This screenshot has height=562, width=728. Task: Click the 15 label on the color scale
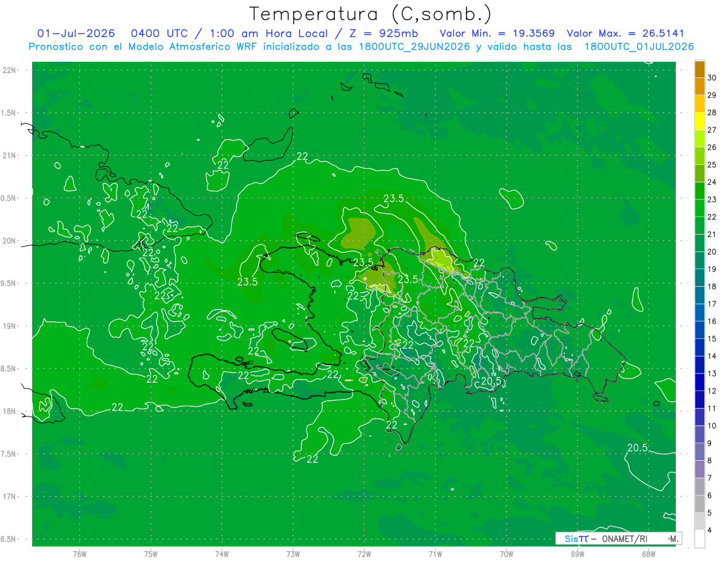[x=712, y=339]
